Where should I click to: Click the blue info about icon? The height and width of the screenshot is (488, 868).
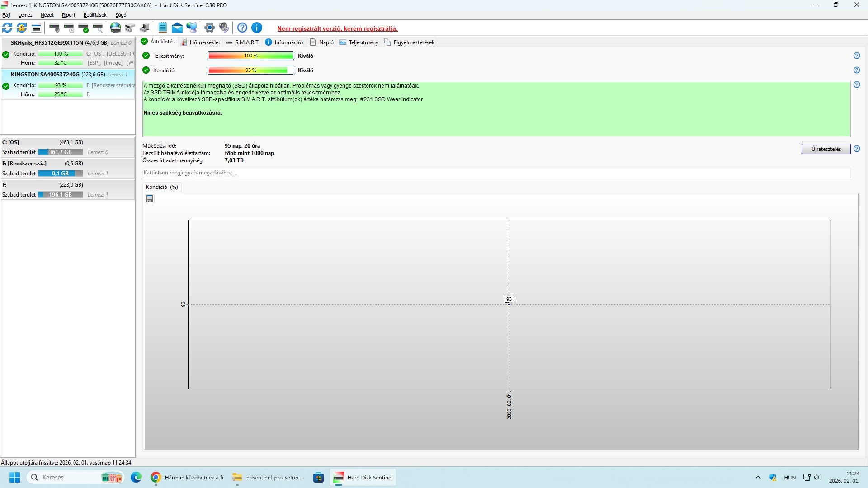pos(257,28)
